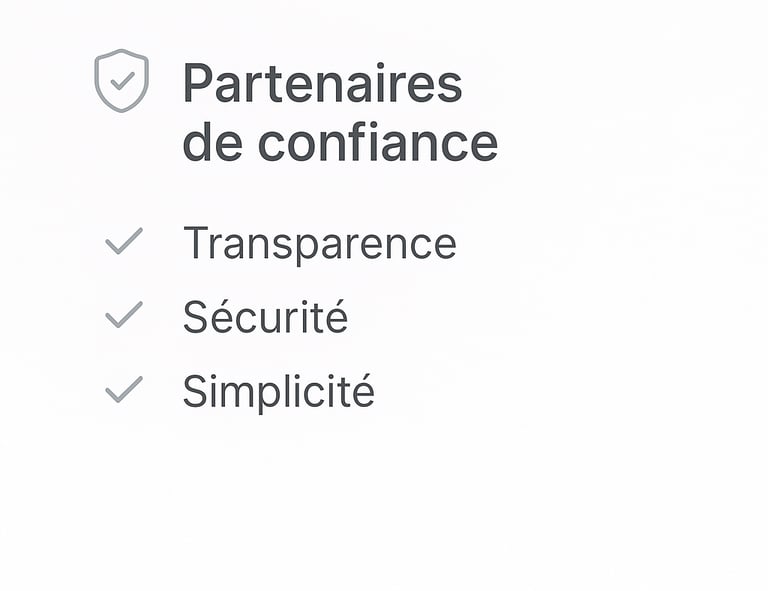The image size is (768, 591).
Task: Click the 'de confiance' line of the title
Action: [339, 143]
